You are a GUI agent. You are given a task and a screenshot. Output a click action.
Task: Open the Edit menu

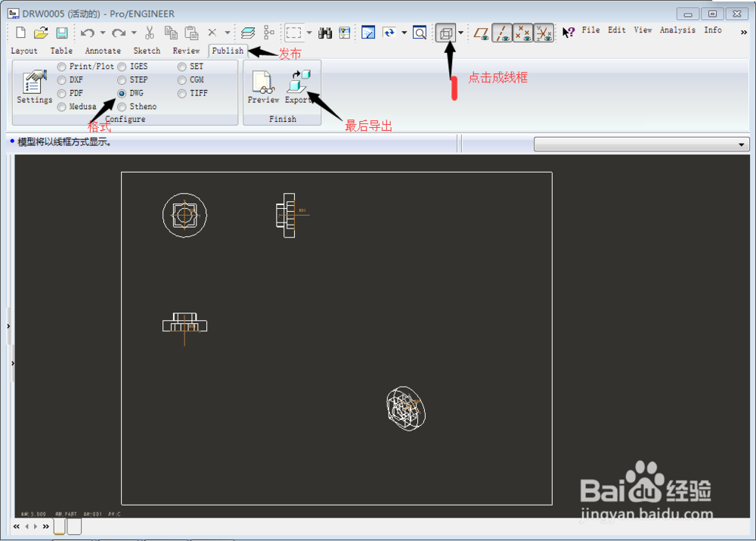point(617,30)
